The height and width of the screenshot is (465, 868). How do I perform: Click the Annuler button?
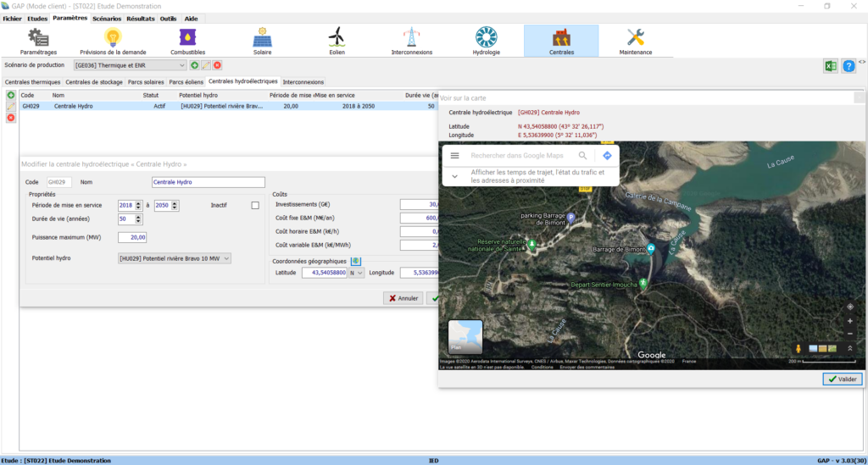[403, 298]
